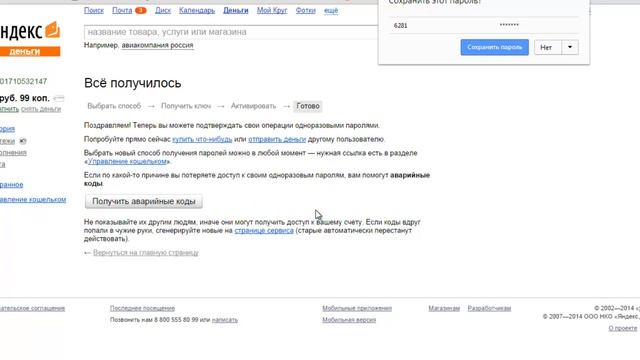The height and width of the screenshot is (360, 640).
Task: Select Деньги in the top navigation
Action: coord(236,11)
